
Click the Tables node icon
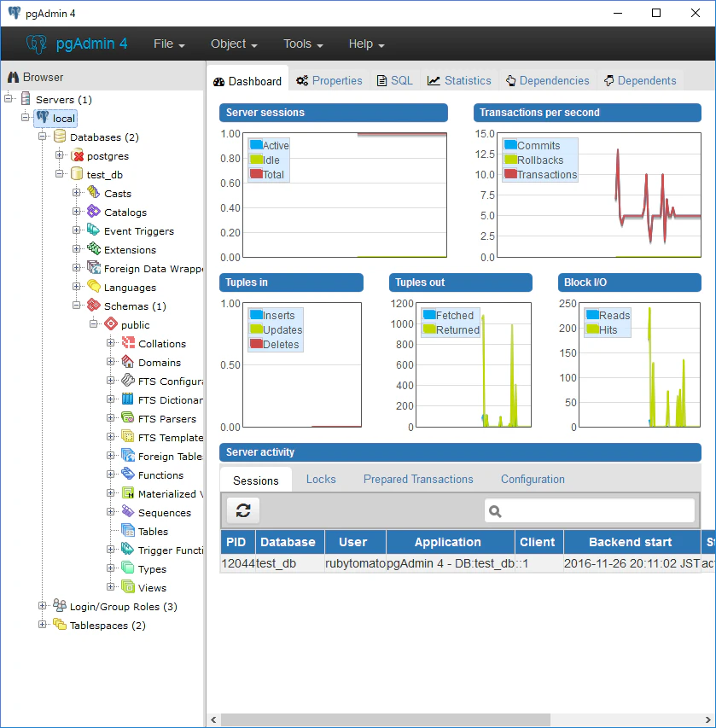pos(128,531)
